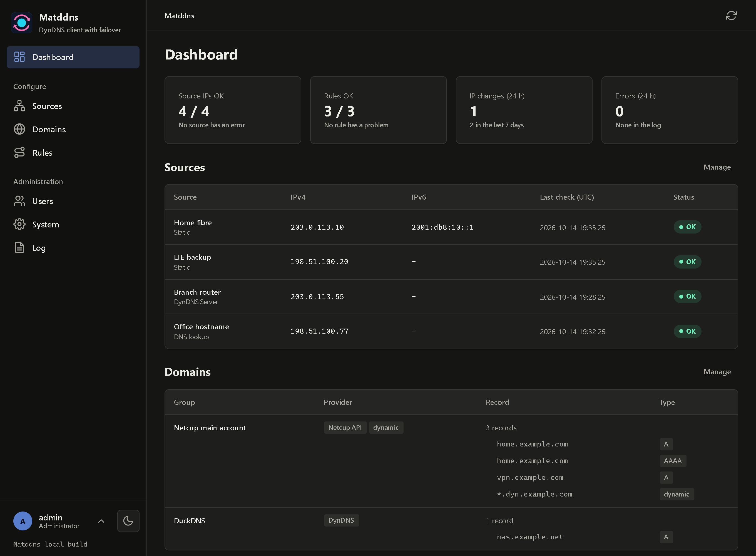
Task: Click the vpn.example.com record
Action: coord(530,478)
